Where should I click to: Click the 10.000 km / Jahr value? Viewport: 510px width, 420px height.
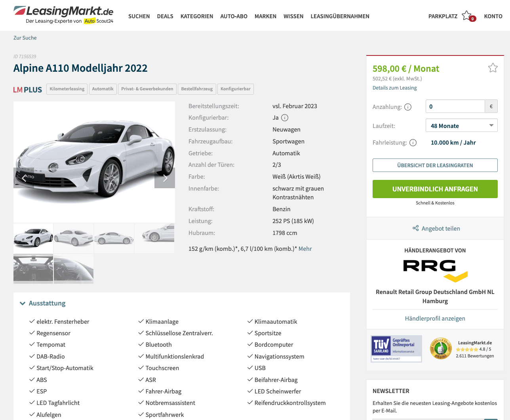coord(453,143)
